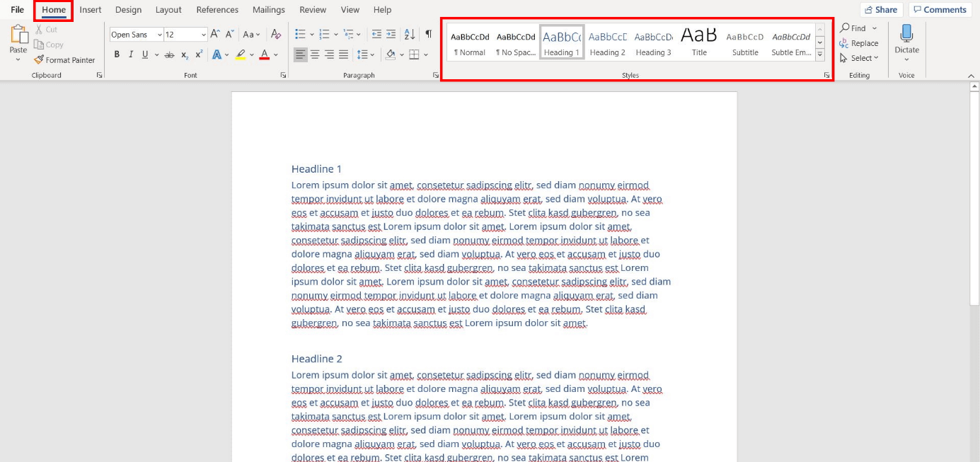Screen dimensions: 980x462
Task: Toggle italic formatting
Action: (131, 54)
